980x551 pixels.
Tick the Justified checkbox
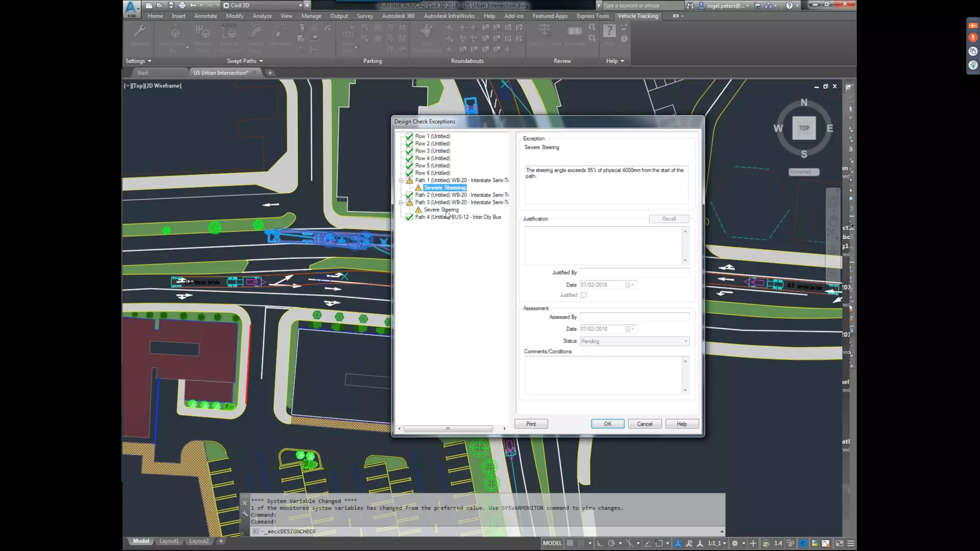tap(583, 295)
